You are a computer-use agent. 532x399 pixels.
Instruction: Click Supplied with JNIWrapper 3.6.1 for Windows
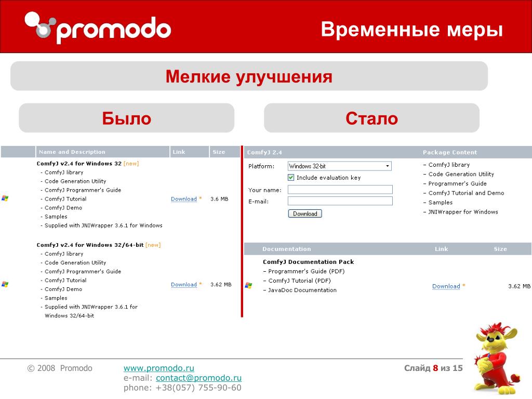click(103, 225)
